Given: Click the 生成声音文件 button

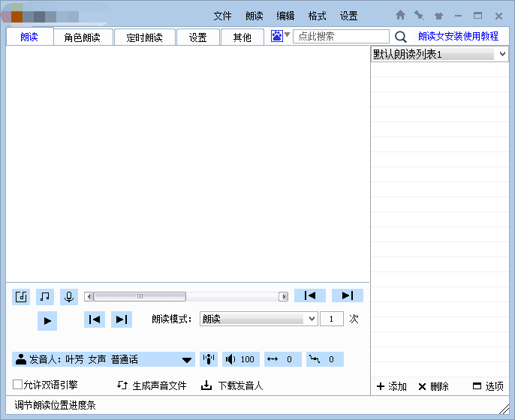Looking at the screenshot, I should tap(152, 385).
